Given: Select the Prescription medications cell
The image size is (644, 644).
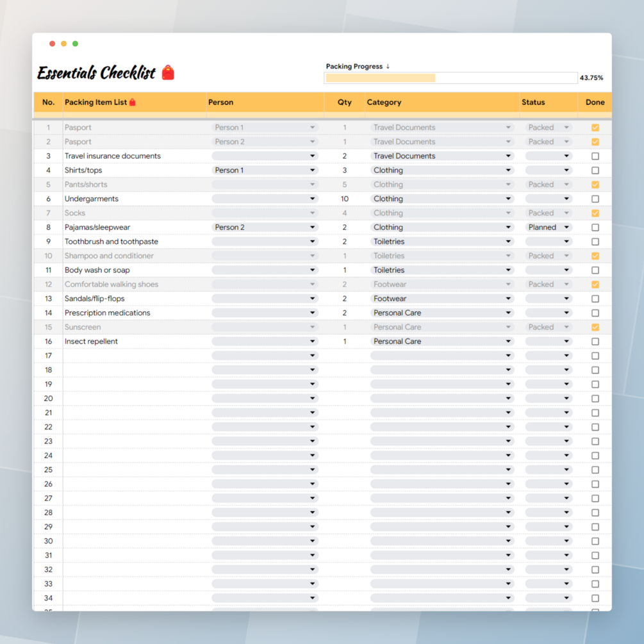Looking at the screenshot, I should pos(135,313).
